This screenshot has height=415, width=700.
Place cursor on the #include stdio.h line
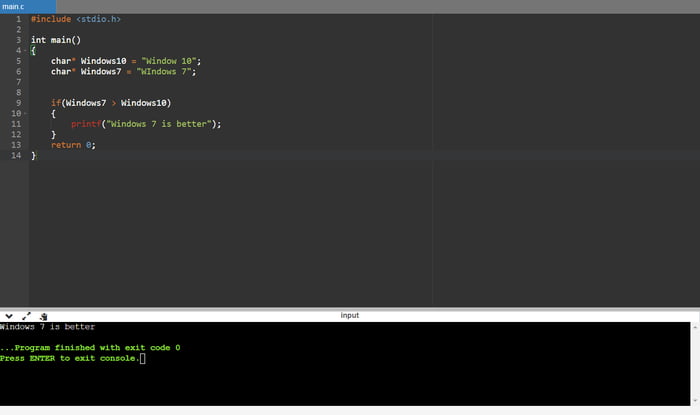tap(78, 19)
